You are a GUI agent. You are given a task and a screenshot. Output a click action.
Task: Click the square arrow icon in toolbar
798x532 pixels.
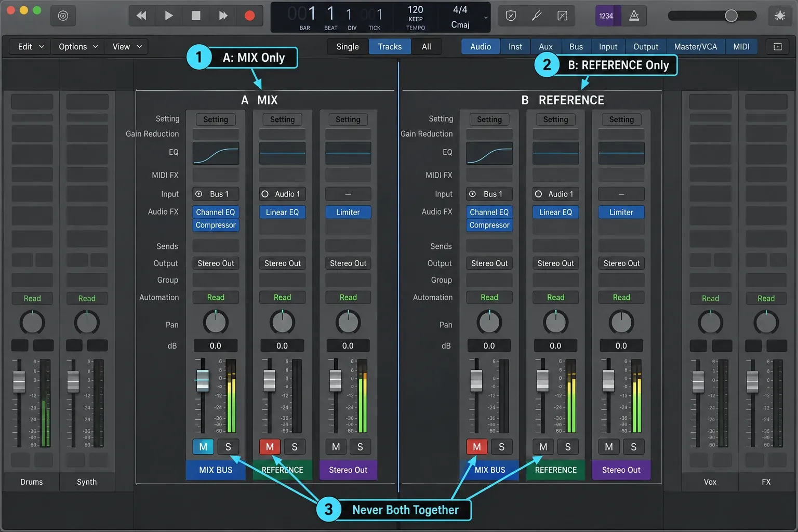tap(562, 16)
